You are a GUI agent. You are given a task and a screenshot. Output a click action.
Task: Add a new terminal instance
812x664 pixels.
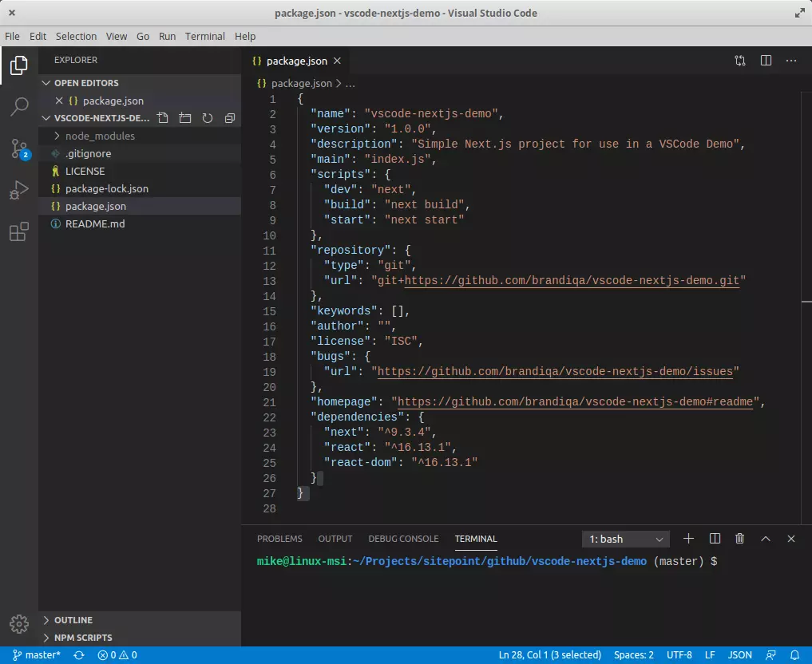pyautogui.click(x=688, y=539)
